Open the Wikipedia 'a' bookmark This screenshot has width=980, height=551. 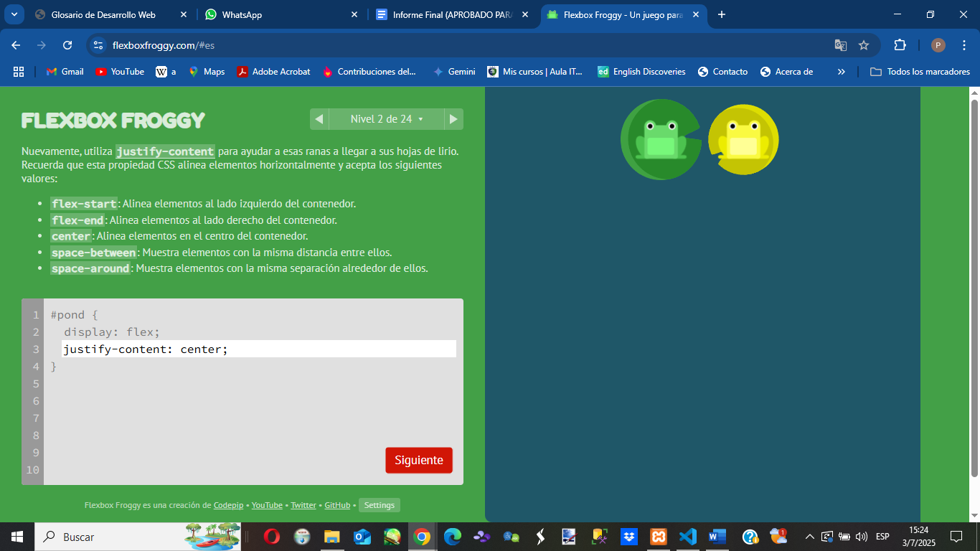pyautogui.click(x=166, y=72)
